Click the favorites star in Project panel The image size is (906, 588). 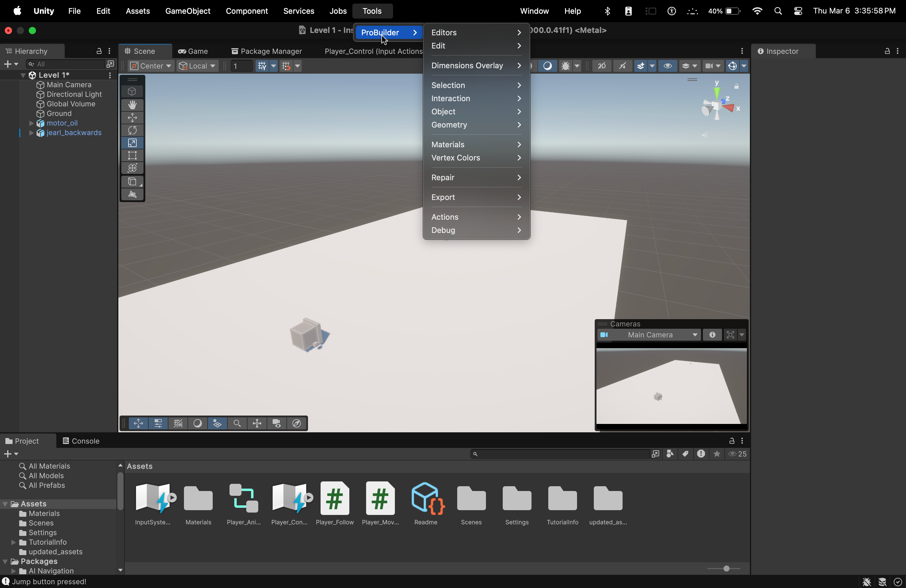pyautogui.click(x=717, y=454)
